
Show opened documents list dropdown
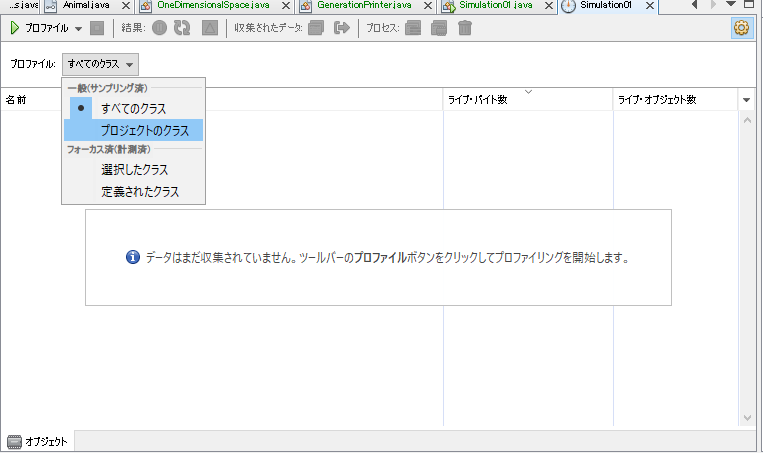tap(730, 4)
